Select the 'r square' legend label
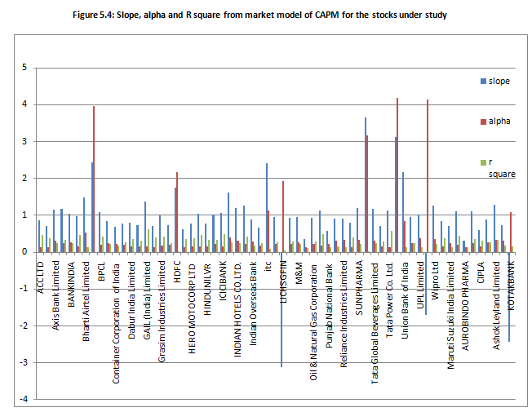The image size is (532, 412). click(502, 168)
